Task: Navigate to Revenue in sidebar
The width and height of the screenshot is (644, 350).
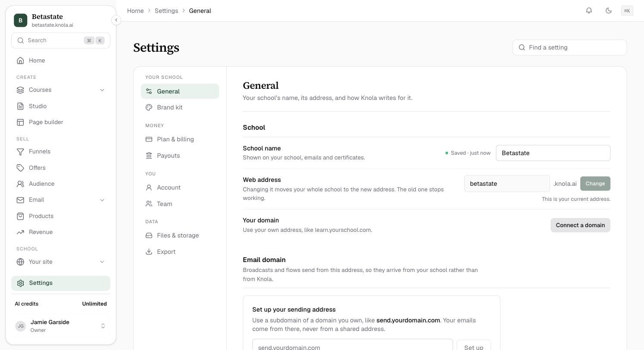Action: [61, 232]
